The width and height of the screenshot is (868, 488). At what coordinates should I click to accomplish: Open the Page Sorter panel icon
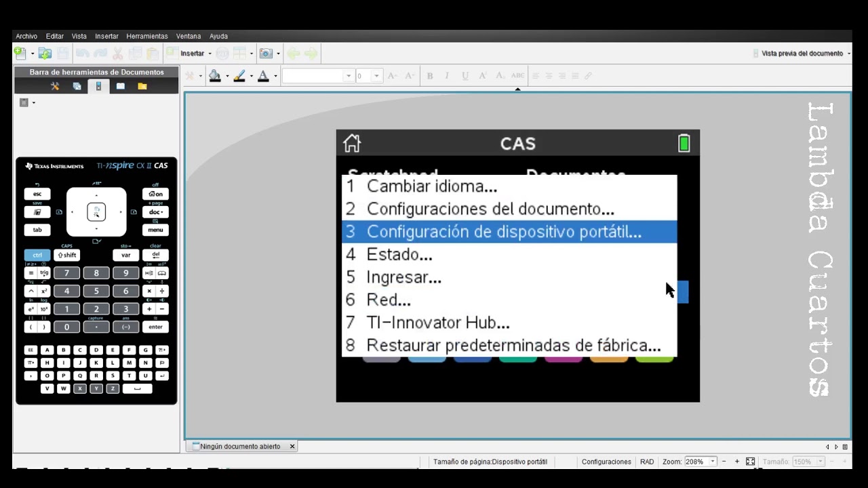[77, 86]
